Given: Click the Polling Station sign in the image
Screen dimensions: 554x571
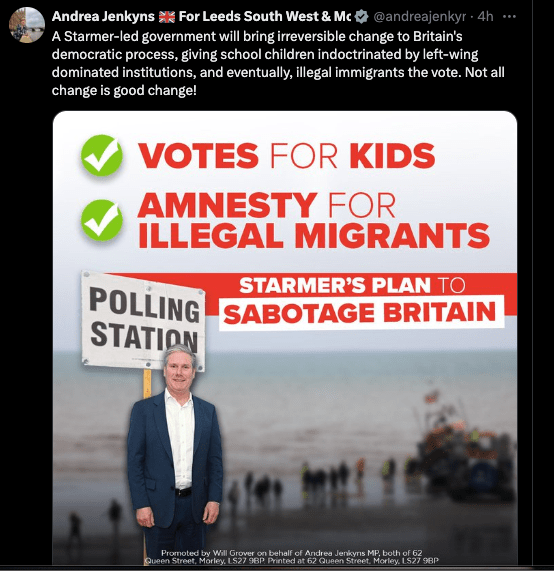Looking at the screenshot, I should pos(144,321).
